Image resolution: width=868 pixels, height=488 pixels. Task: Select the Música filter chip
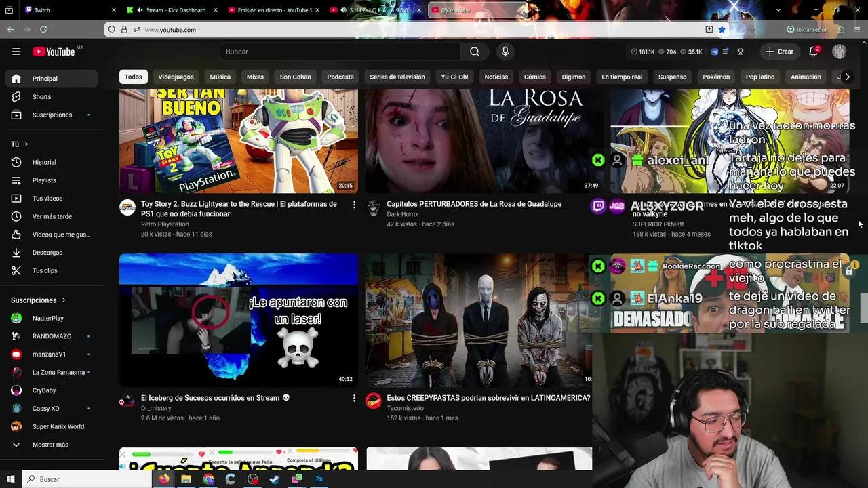tap(220, 77)
